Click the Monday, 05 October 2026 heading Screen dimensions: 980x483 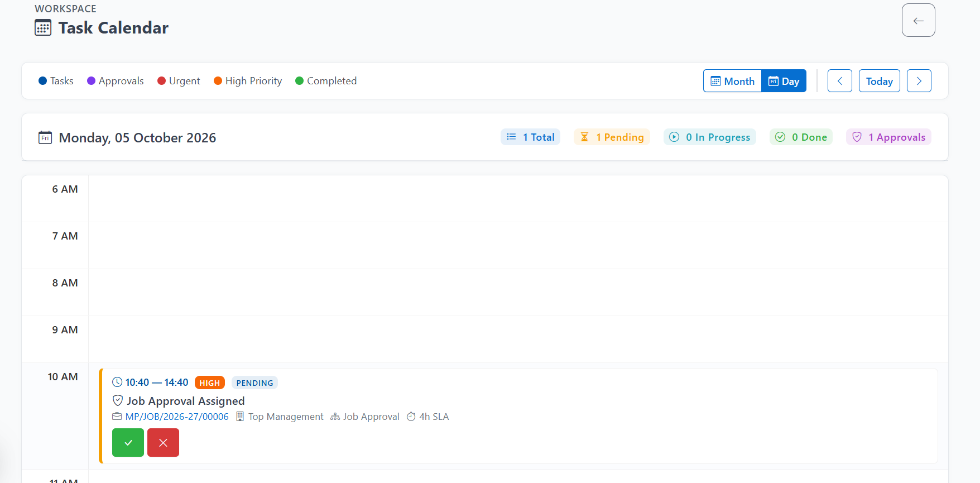click(x=137, y=138)
